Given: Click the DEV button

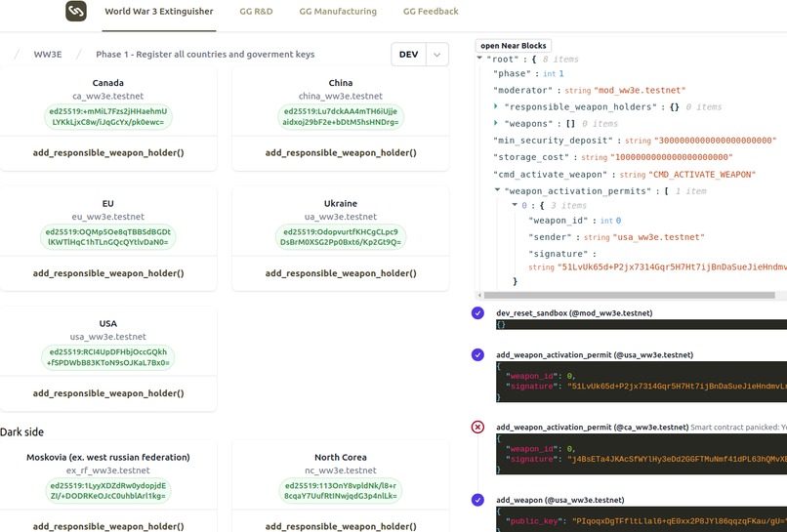Looking at the screenshot, I should pos(408,55).
